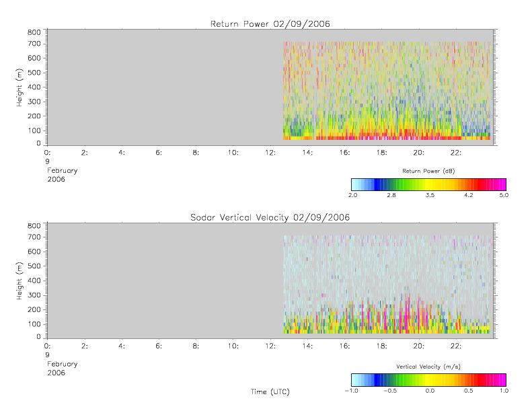Click the "Sodar Vertical Velocity 02/09/2006" plot title

tap(270, 217)
